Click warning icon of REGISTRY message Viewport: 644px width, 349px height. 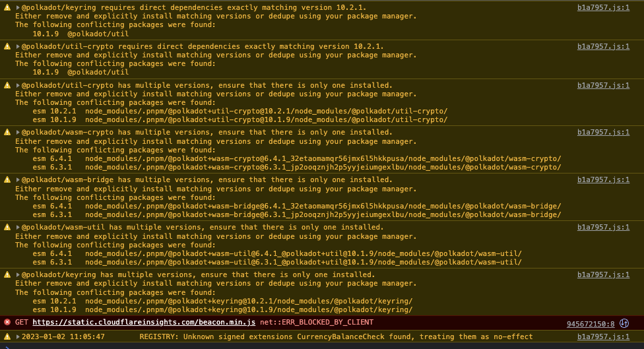7,336
